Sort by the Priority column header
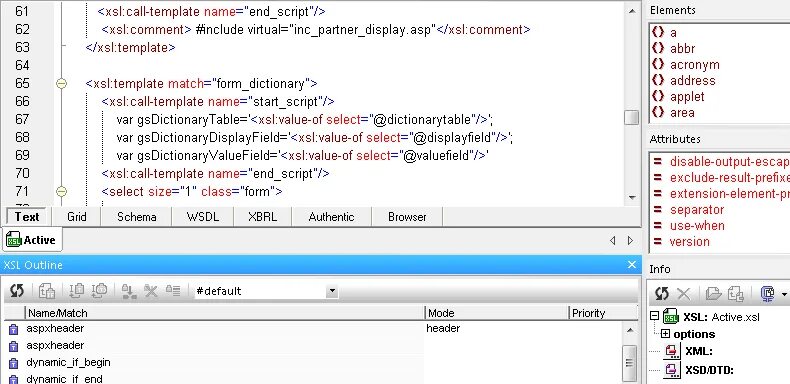The width and height of the screenshot is (790, 384). pyautogui.click(x=603, y=313)
